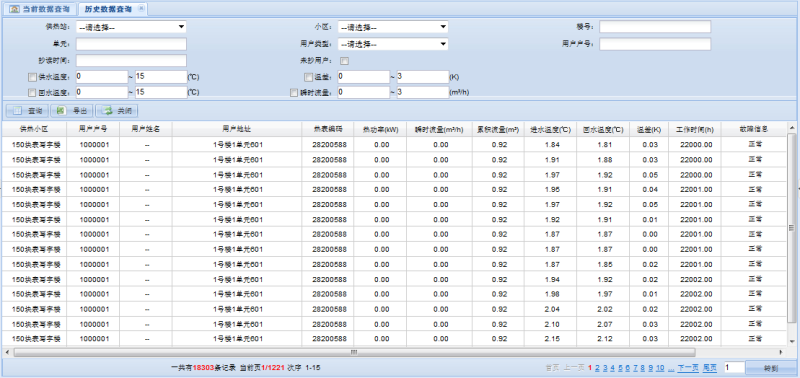Click the 回水温度 cell reading 1.81
This screenshot has height=378, width=800.
pos(604,145)
